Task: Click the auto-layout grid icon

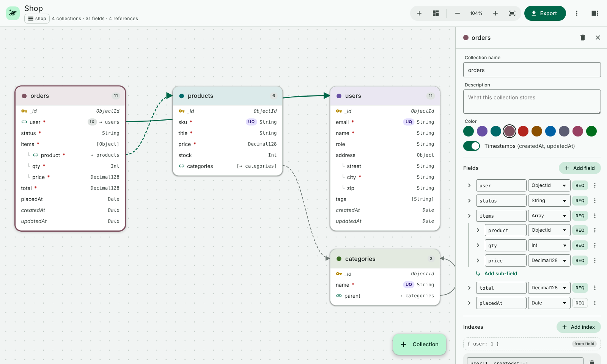Action: point(436,13)
